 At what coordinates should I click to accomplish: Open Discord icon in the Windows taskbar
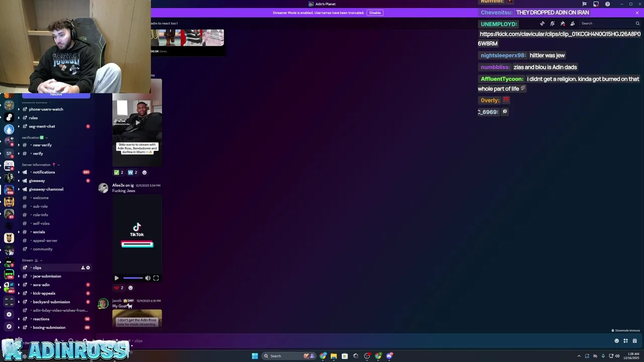[389, 356]
